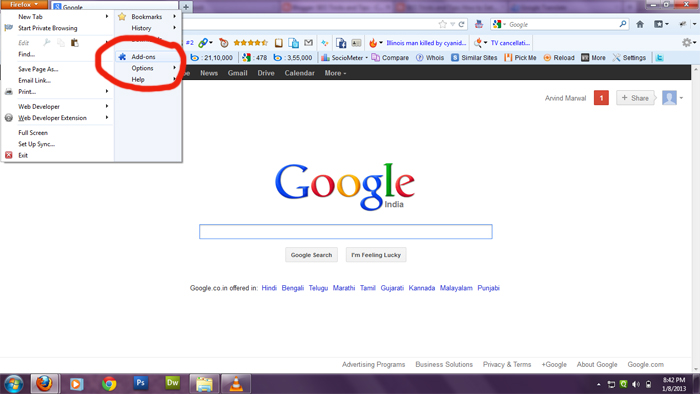
Task: Open News in the Google black bar
Action: pyautogui.click(x=209, y=73)
